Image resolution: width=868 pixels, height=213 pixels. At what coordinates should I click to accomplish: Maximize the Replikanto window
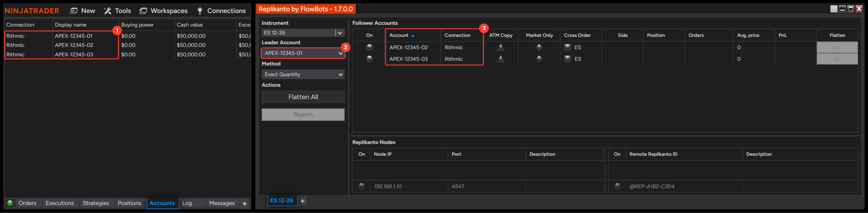(x=851, y=9)
